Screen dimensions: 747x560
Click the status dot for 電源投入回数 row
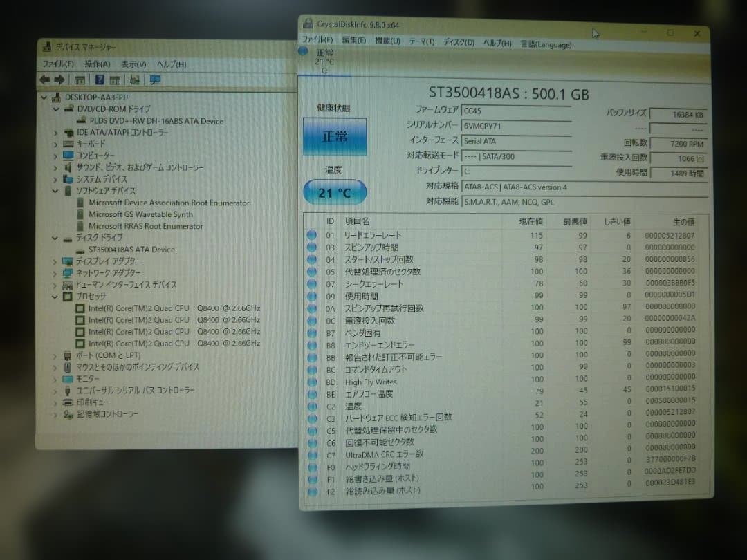[312, 321]
